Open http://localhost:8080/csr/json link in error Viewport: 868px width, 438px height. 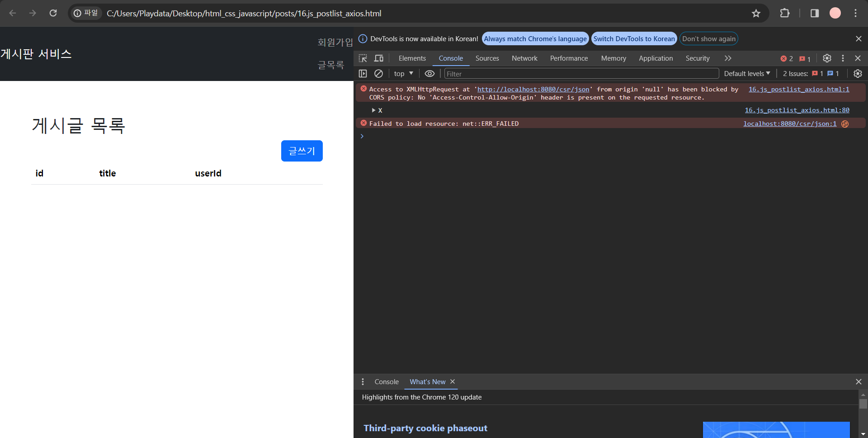coord(533,90)
